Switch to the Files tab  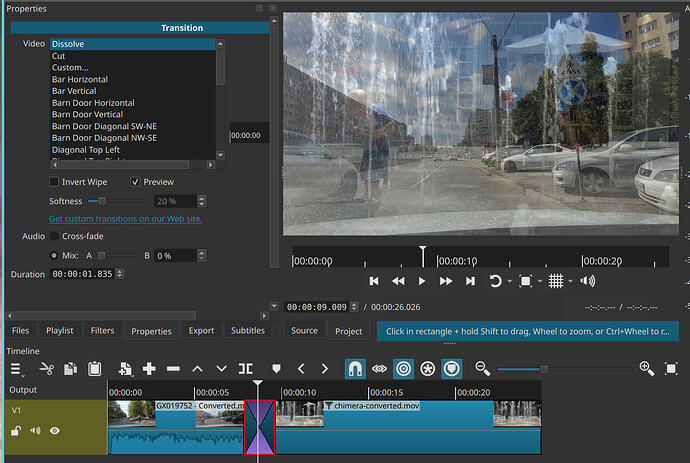point(20,331)
